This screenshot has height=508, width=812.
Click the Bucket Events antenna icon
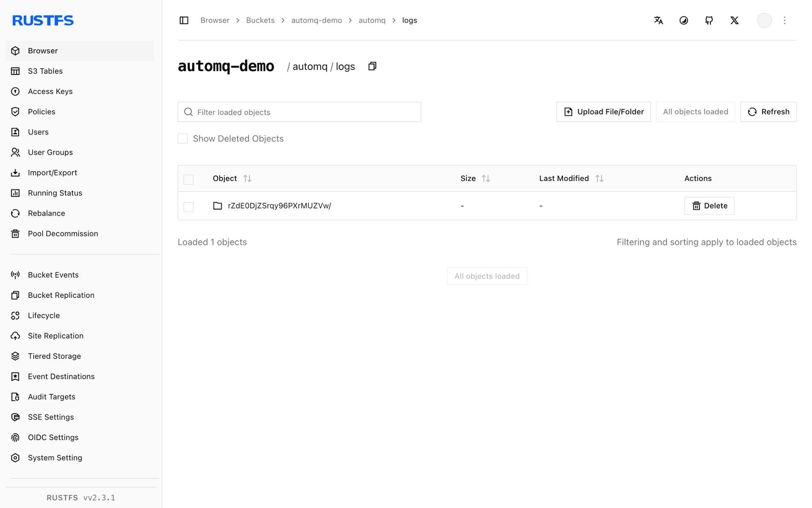point(15,275)
